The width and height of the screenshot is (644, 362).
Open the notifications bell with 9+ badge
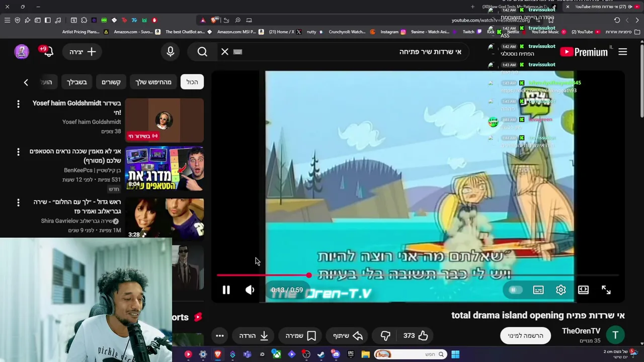(47, 51)
